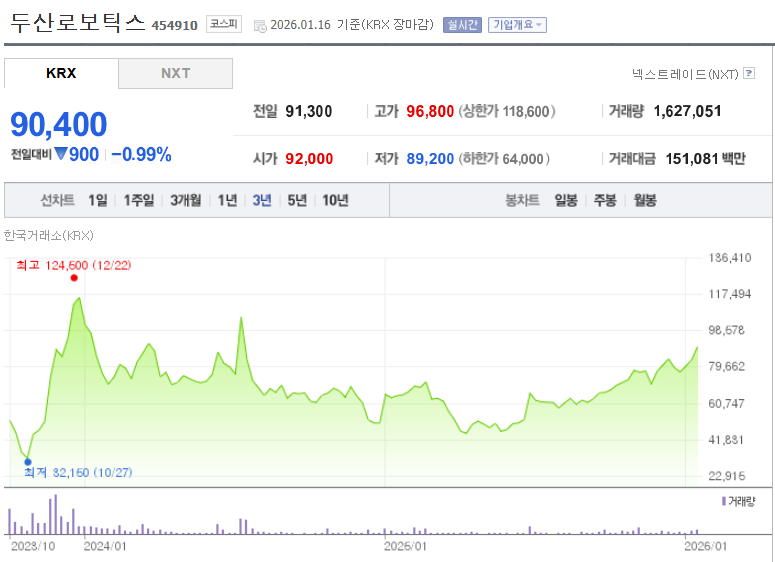This screenshot has height=562, width=775.
Task: Click the 2026/01 date axis label
Action: pos(705,546)
